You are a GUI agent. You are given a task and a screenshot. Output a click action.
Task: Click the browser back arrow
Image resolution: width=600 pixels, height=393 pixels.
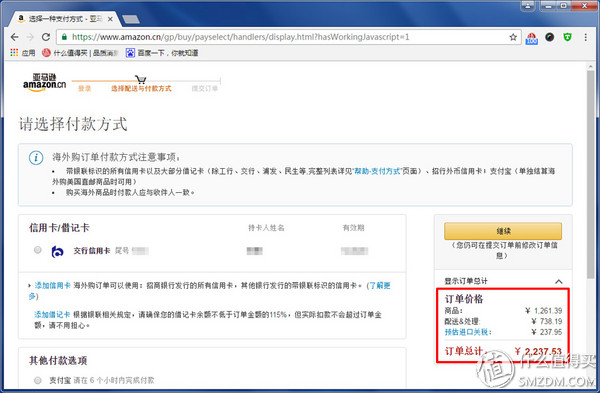pos(15,37)
